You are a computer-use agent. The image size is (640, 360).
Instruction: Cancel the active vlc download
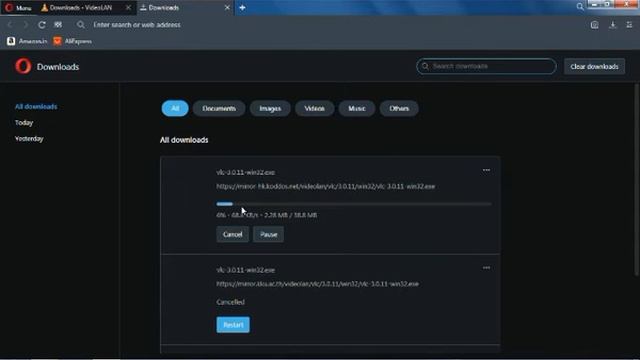coord(233,234)
